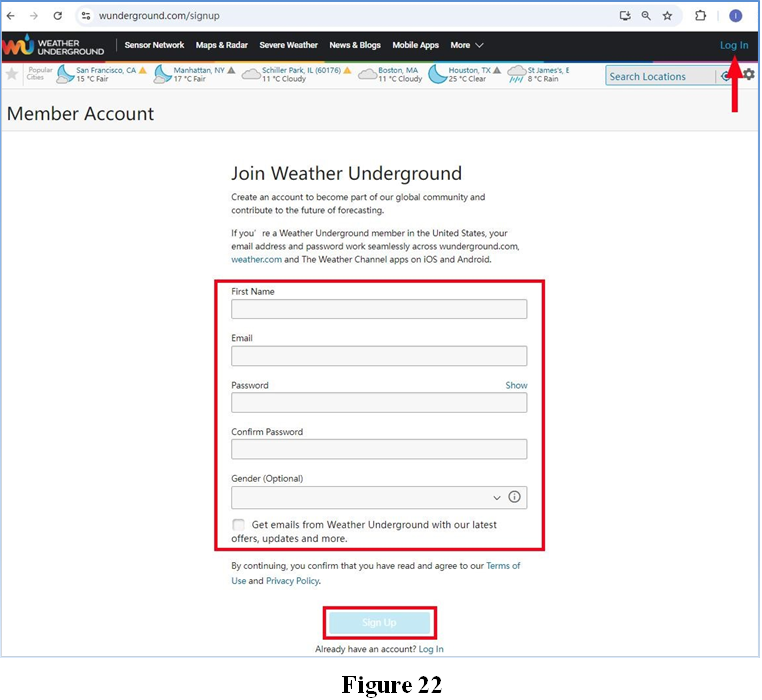Open the Sensor Network menu
The image size is (762, 700).
tap(154, 45)
